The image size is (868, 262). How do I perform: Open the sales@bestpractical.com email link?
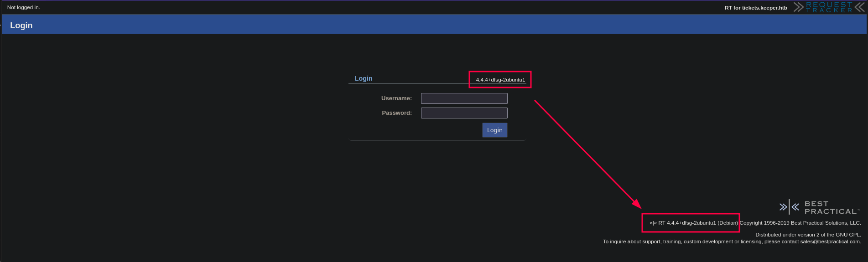click(830, 241)
